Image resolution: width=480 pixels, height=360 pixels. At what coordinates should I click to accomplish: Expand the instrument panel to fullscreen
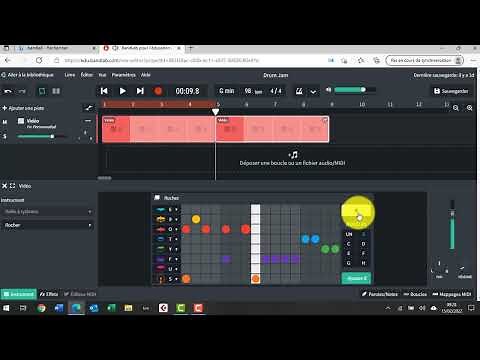click(13, 186)
